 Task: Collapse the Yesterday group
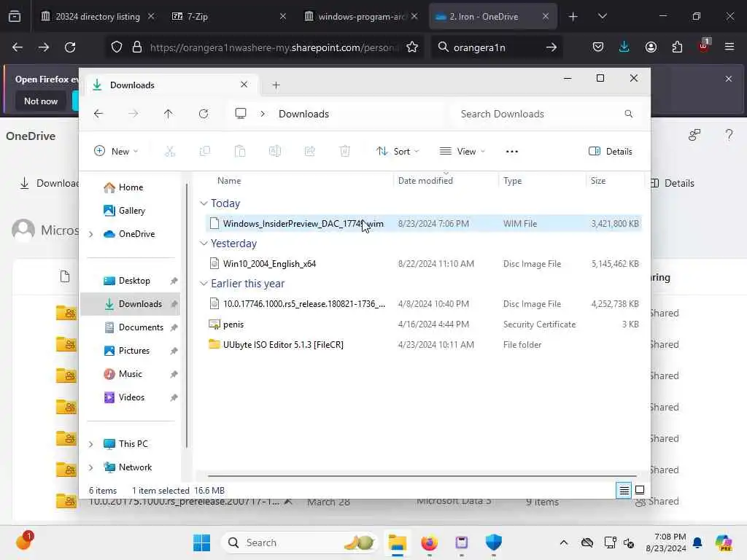pyautogui.click(x=204, y=244)
